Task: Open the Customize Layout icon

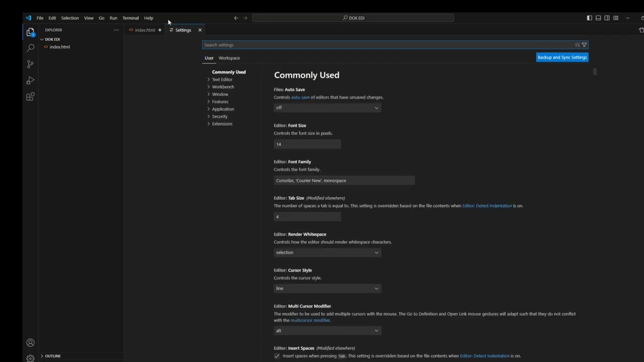Action: click(x=616, y=18)
